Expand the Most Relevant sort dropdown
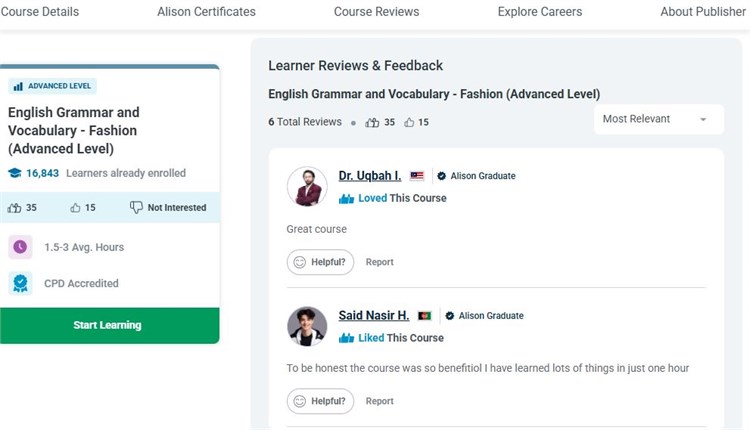 [659, 119]
